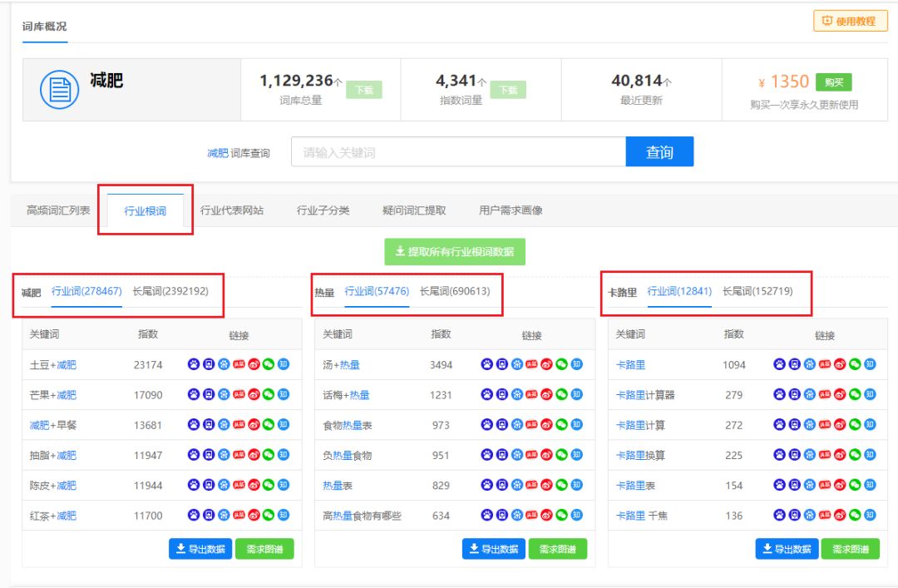Select 长尾词(2392192) tab under 减肥
Screen dimensions: 898x588
170,291
